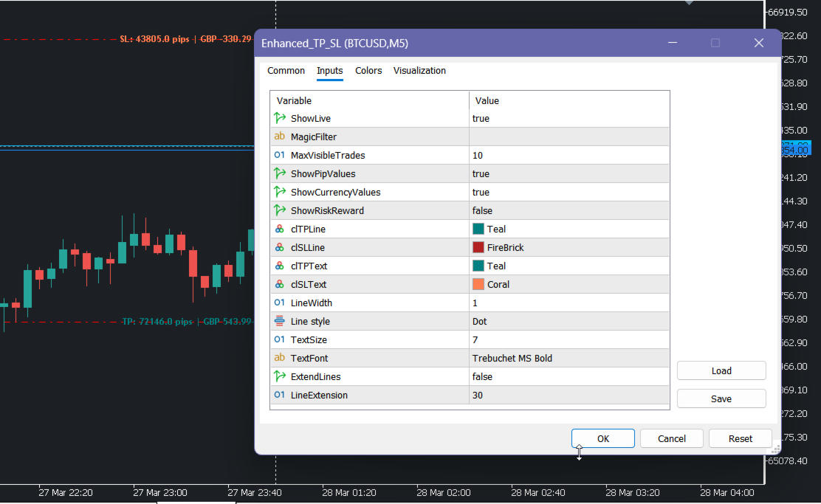Click the TextFont string type icon
The image size is (821, 504).
point(280,358)
